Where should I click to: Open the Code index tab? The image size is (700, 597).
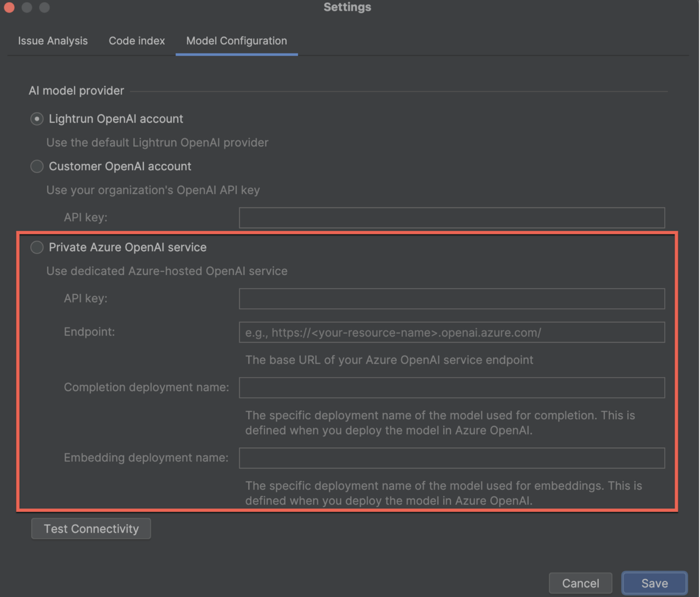coord(136,41)
